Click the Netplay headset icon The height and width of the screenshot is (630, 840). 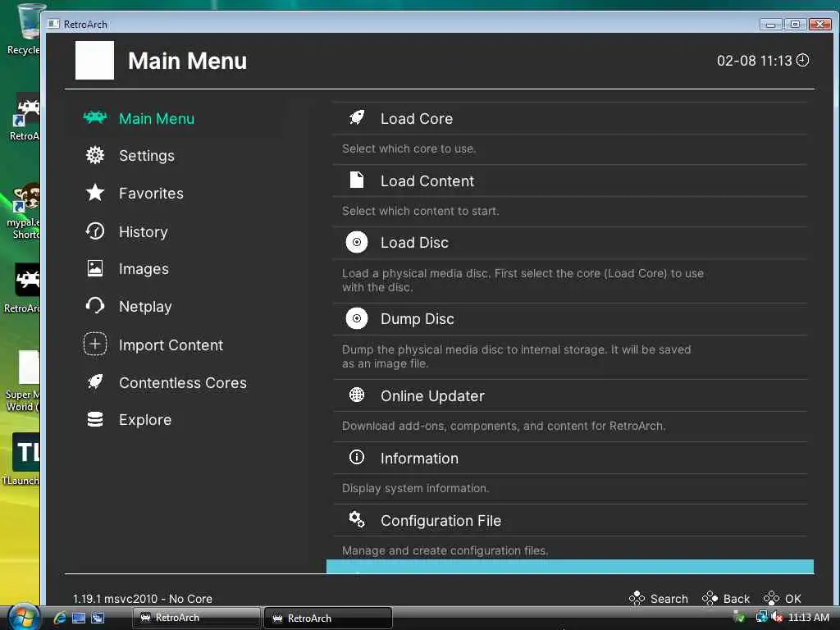pyautogui.click(x=95, y=306)
